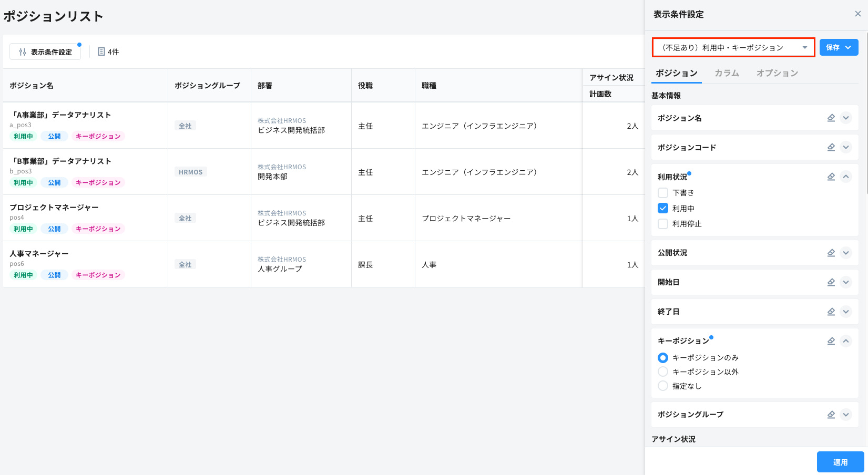868x475 pixels.
Task: Reset 利用状況 filter using its eraser icon
Action: [x=831, y=177]
